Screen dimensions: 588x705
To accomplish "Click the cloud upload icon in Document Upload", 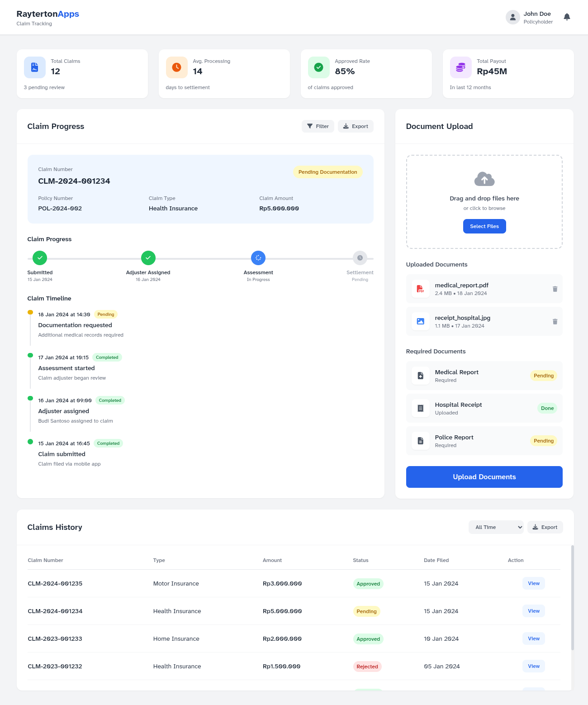I will pyautogui.click(x=484, y=179).
